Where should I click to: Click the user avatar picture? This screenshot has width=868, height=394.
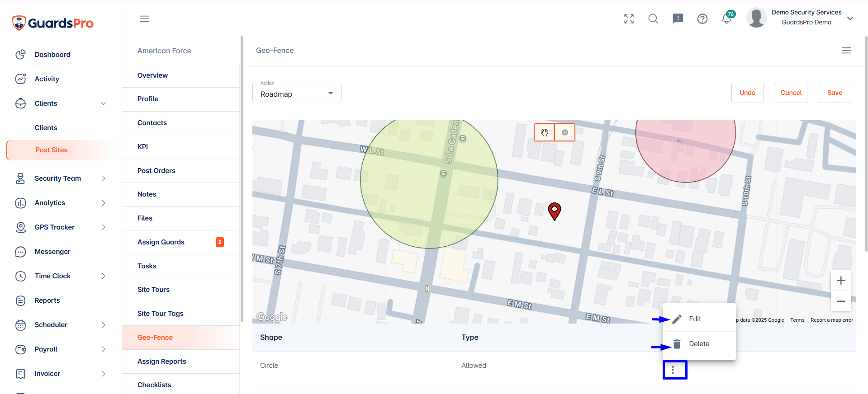point(756,18)
